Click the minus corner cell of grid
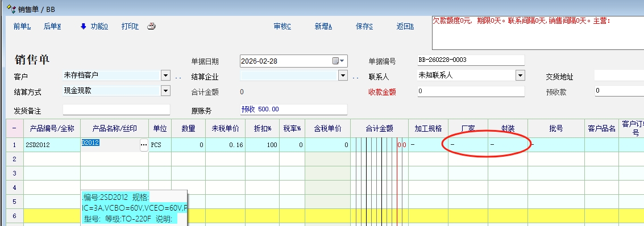This screenshot has width=644, height=226. point(15,128)
